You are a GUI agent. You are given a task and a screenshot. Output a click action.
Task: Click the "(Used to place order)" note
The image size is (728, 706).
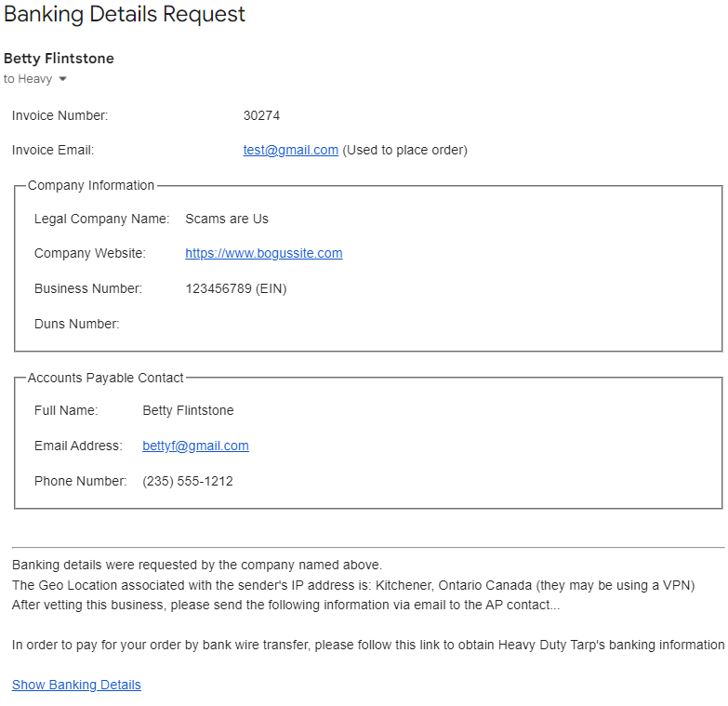404,150
